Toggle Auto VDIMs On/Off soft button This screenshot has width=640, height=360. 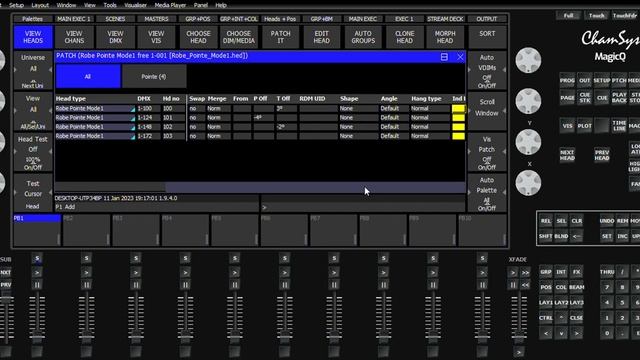(487, 71)
